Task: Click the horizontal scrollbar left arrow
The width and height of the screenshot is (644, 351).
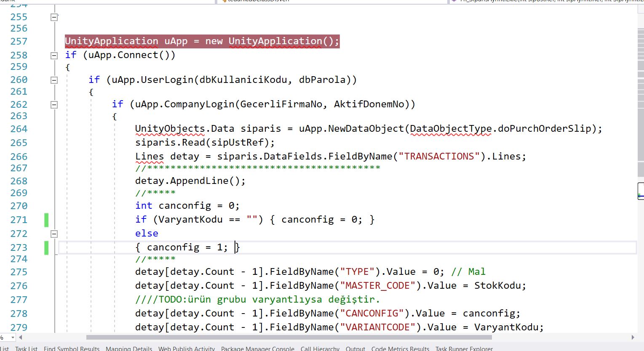Action: click(20, 338)
